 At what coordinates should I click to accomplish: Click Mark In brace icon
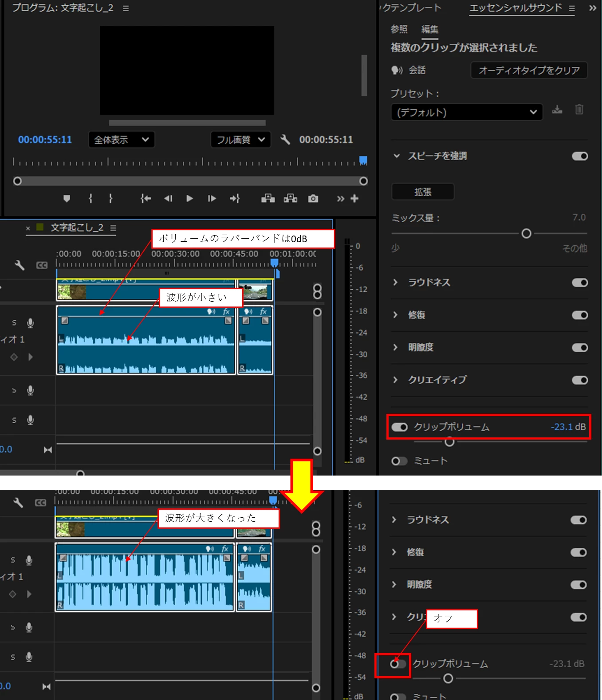tap(90, 198)
